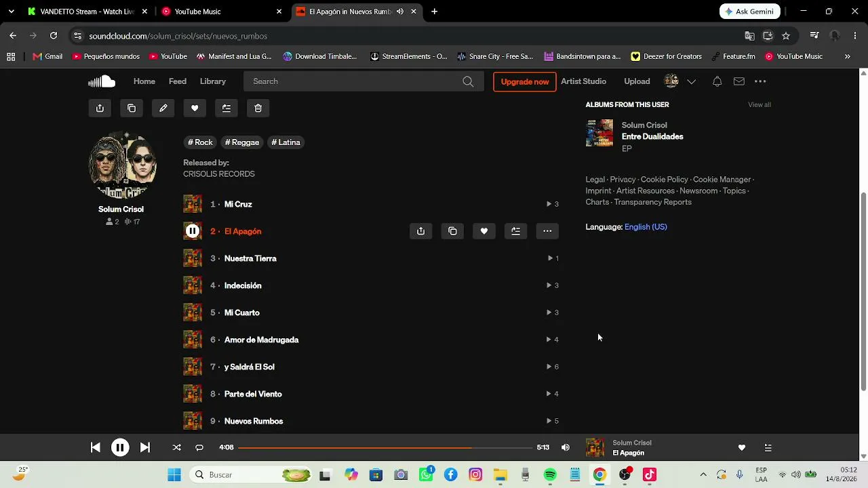Toggle like on the now-playing track
The image size is (868, 488).
pyautogui.click(x=742, y=447)
